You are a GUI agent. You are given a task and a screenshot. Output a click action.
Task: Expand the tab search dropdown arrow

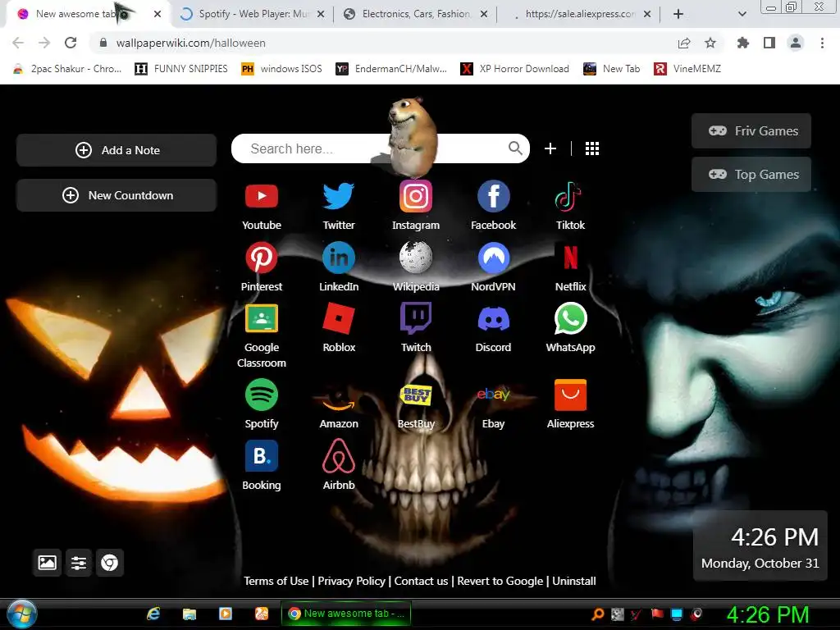[742, 14]
